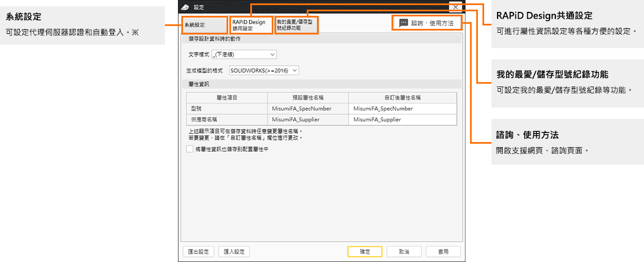Click the 儲存設計資料時的動作 section header

tap(321, 38)
